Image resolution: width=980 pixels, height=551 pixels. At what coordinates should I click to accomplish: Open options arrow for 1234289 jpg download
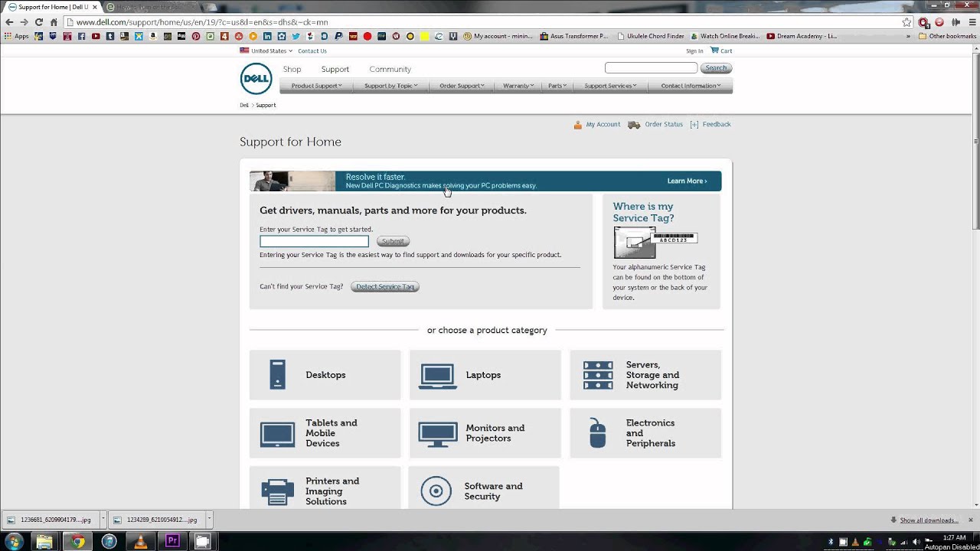click(208, 520)
